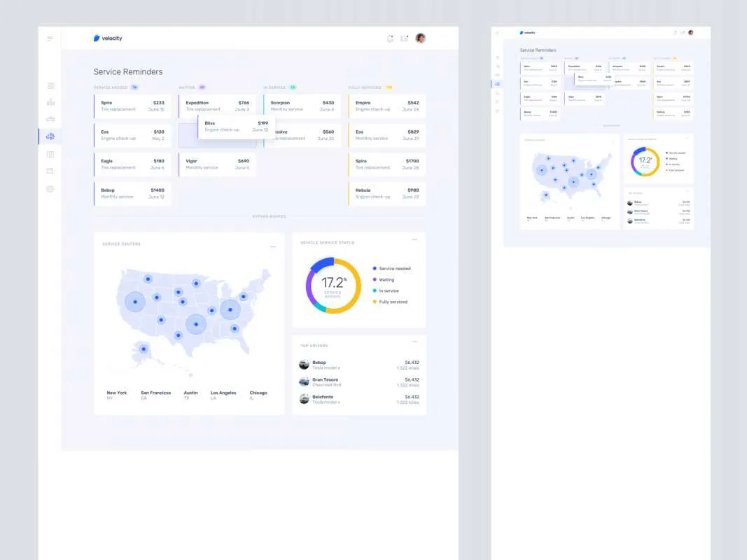Open the Top Drivers options menu
Image resolution: width=747 pixels, height=560 pixels.
click(x=414, y=341)
